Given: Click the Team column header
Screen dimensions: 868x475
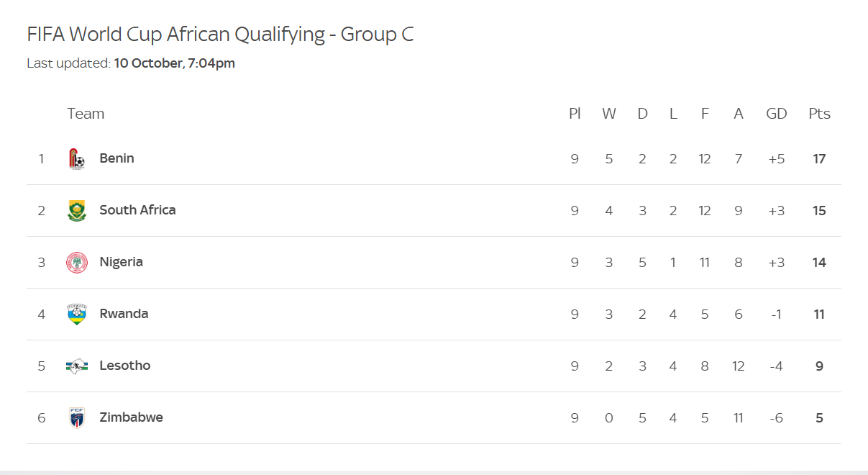Looking at the screenshot, I should pyautogui.click(x=86, y=114).
